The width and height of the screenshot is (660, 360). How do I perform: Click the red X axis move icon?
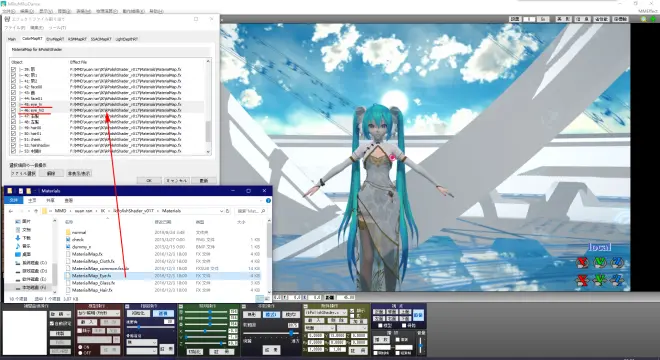click(x=582, y=280)
